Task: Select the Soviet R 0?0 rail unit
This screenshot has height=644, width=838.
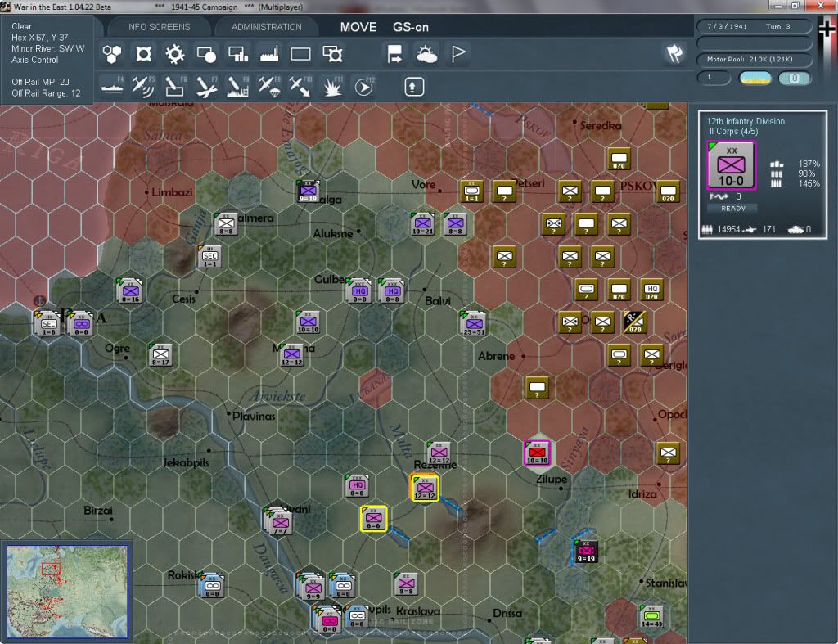Action: point(635,322)
